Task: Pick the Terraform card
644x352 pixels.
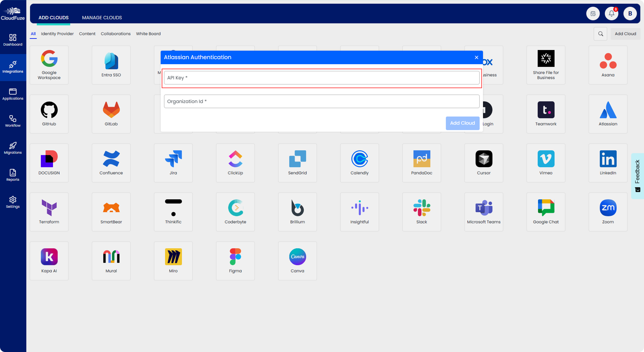Action: point(49,212)
